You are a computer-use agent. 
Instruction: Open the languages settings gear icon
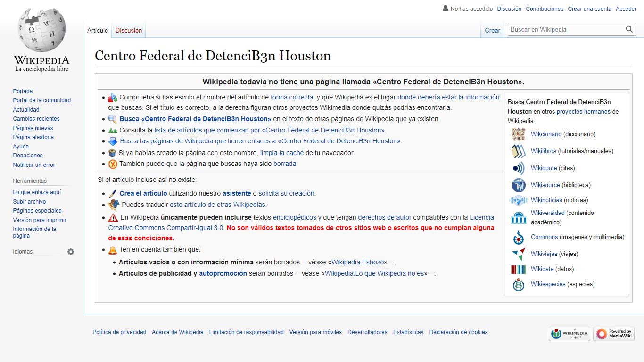[x=71, y=252]
